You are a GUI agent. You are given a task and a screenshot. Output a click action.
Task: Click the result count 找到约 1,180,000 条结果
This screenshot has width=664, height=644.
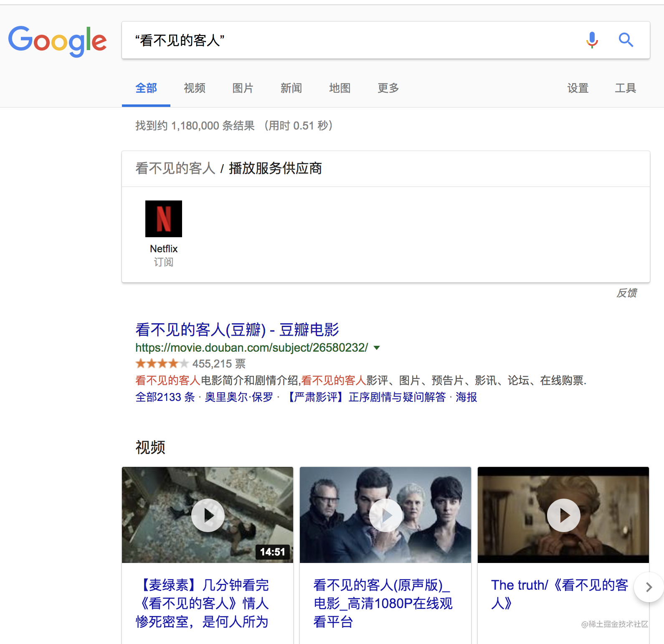point(195,126)
